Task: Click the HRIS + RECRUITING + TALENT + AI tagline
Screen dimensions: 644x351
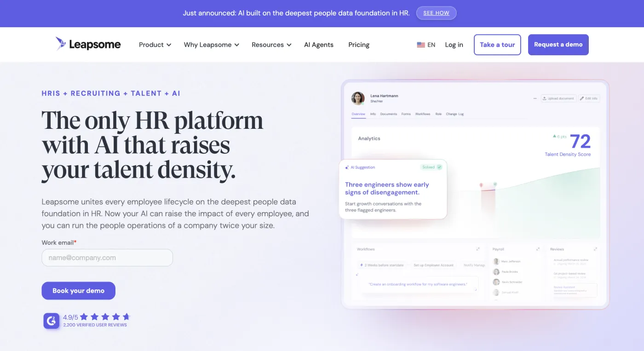Action: coord(111,93)
